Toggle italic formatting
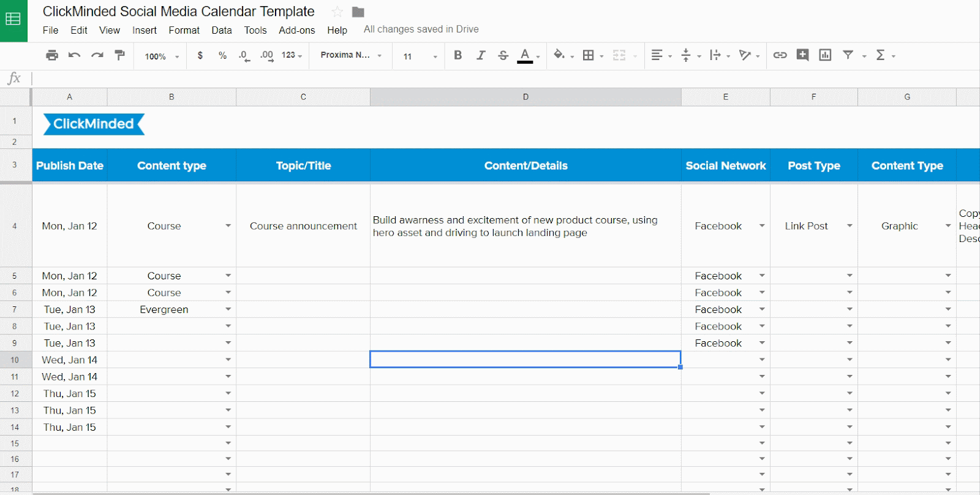The image size is (980, 495). tap(481, 55)
